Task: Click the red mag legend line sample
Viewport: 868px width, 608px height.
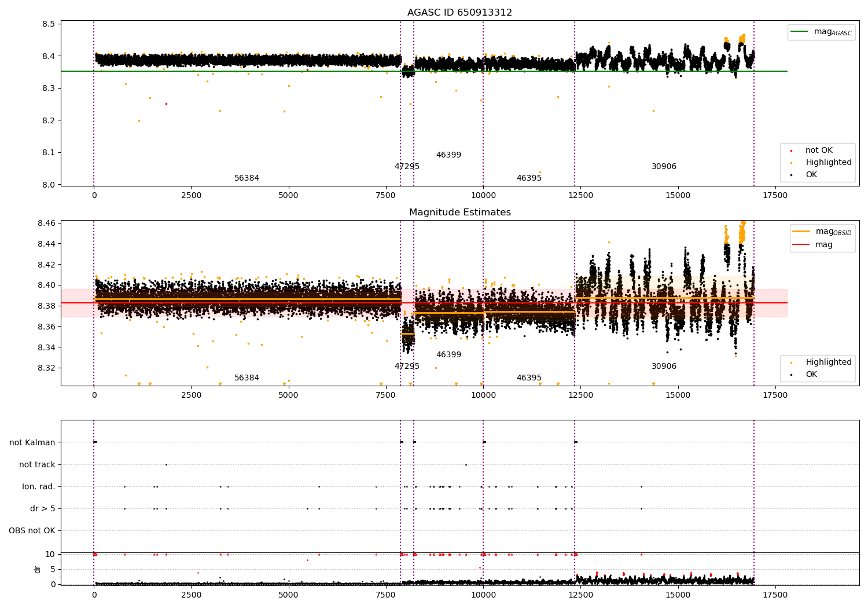Action: pos(802,245)
